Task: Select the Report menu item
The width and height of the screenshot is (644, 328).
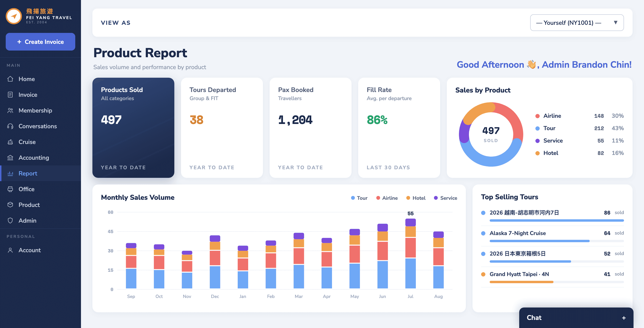Action: (40, 173)
